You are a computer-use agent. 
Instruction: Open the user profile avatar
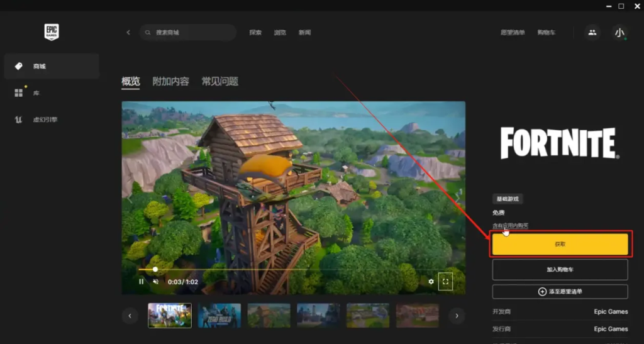click(619, 33)
